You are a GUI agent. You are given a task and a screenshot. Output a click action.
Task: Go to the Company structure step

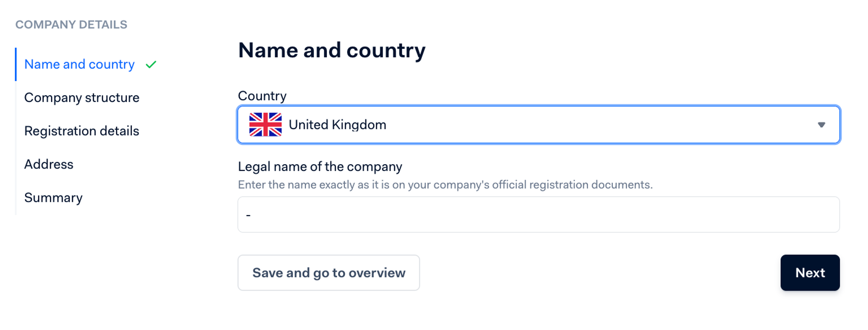(x=82, y=98)
